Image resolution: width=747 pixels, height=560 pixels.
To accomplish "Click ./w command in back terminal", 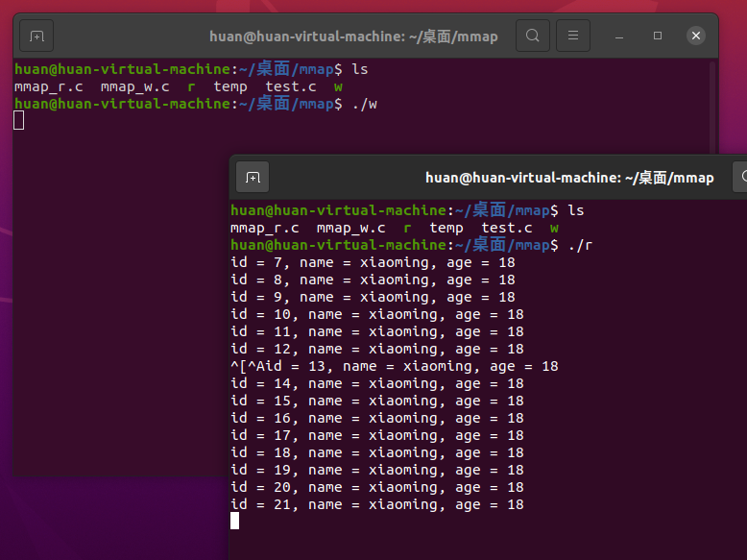I will coord(365,105).
